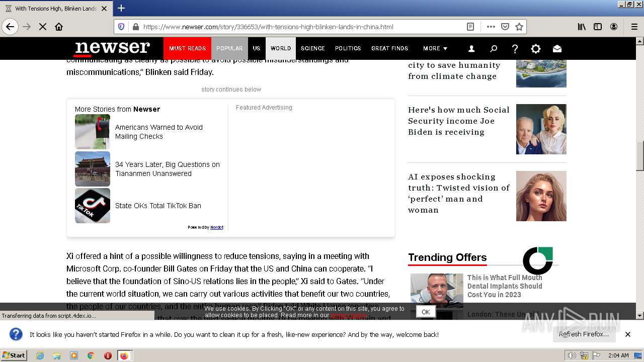Click the Tiananmen story thumbnail
This screenshot has width=644, height=362.
click(x=93, y=169)
